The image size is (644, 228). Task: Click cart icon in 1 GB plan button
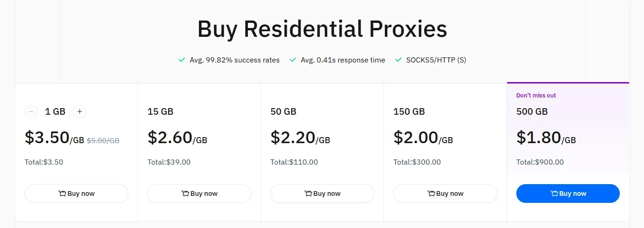[62, 193]
